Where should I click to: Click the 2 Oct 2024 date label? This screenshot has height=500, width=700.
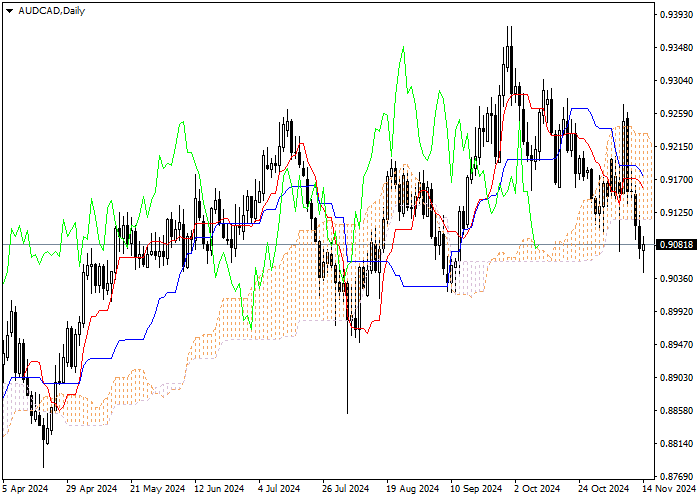point(538,489)
